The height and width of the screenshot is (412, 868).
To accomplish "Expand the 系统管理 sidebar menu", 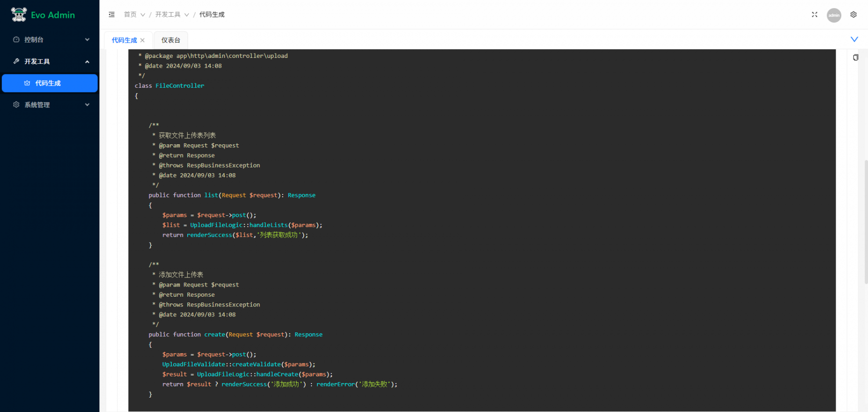I will tap(87, 105).
